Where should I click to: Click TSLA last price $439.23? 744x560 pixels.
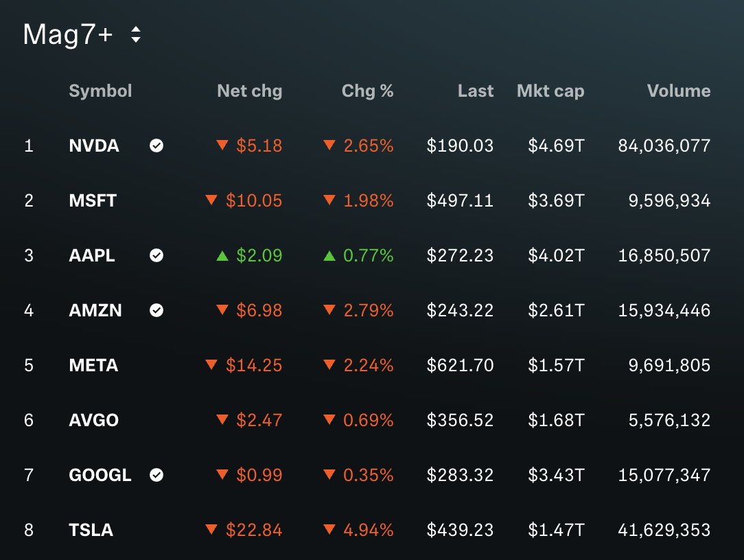coord(461,530)
